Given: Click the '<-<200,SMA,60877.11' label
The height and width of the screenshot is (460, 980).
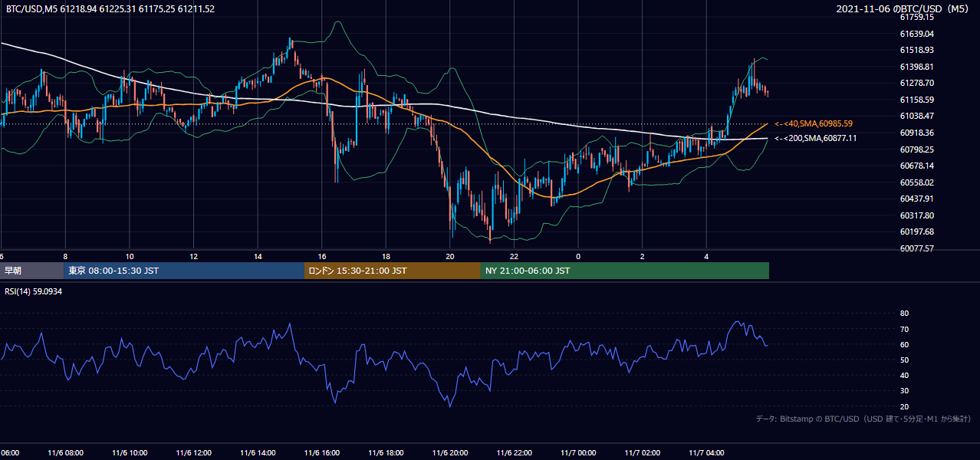Looking at the screenshot, I should pyautogui.click(x=815, y=138).
